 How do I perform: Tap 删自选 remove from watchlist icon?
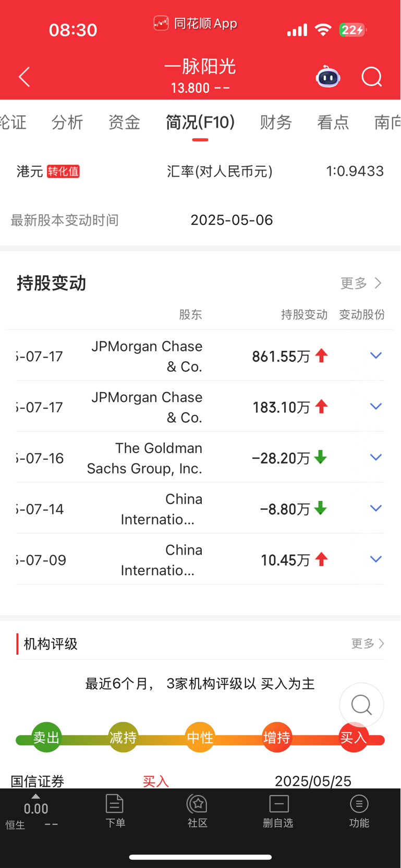278,811
